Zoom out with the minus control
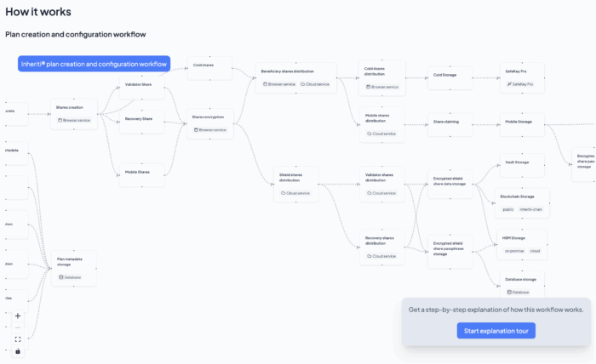Viewport: 596px width, 364px height. coord(18,327)
